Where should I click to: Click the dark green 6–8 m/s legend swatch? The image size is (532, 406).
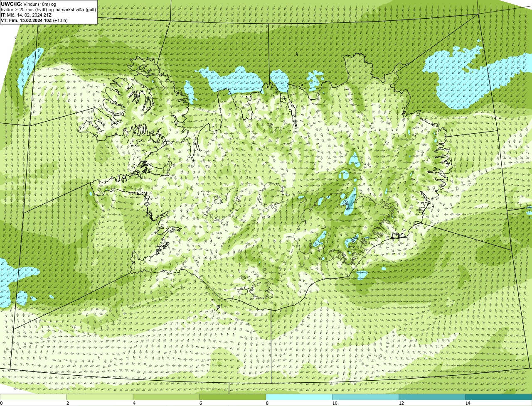click(x=233, y=397)
